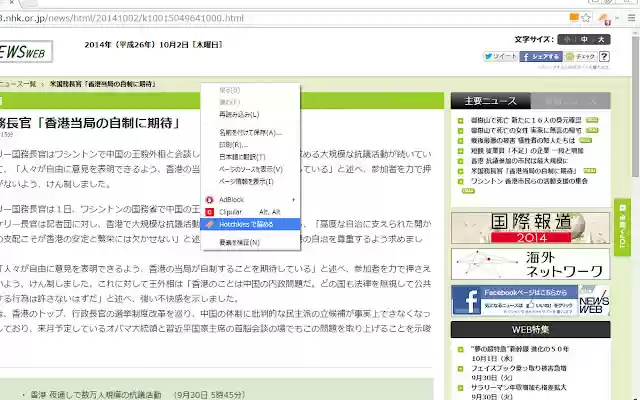Open related link 香港 夜通しで数万人規模の抗議活動
Image resolution: width=640 pixels, height=400 pixels.
pyautogui.click(x=96, y=395)
